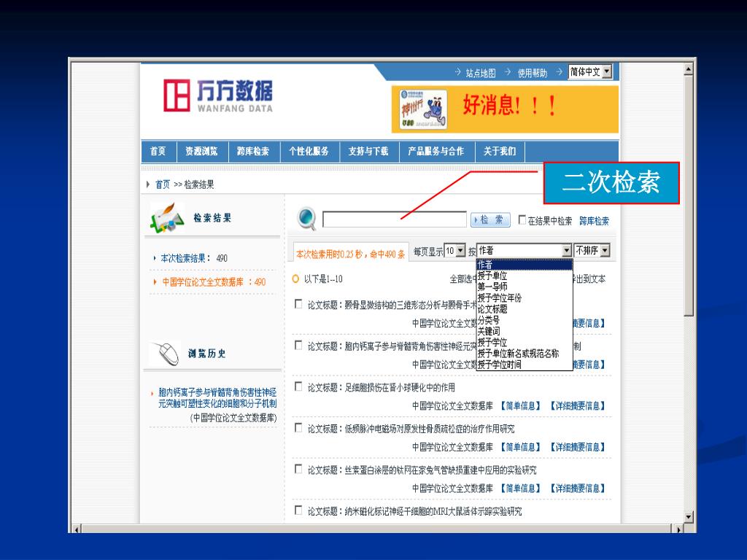Open the 站点地图 link

click(480, 73)
